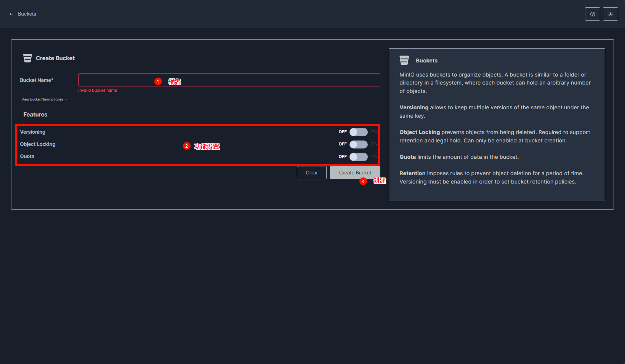Enable the Versioning toggle
The height and width of the screenshot is (364, 625).
click(358, 132)
